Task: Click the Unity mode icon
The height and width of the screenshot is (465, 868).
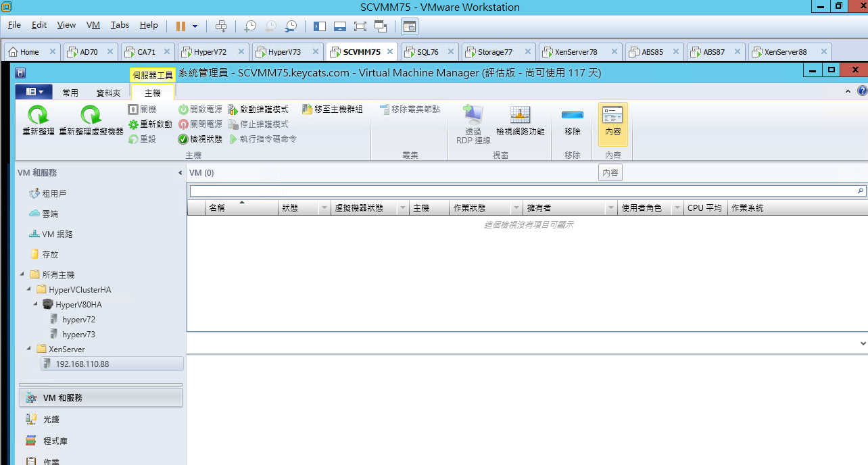Action: pyautogui.click(x=381, y=26)
